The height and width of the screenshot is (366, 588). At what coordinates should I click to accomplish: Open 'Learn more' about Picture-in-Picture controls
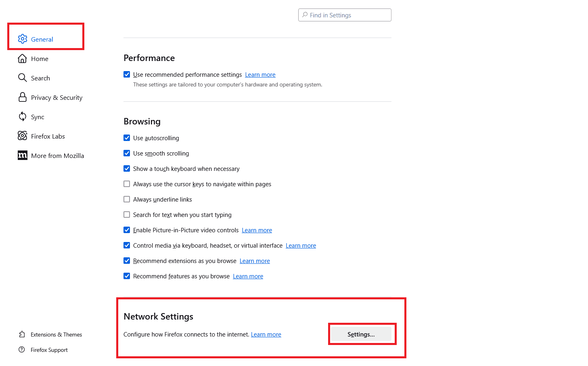(257, 230)
